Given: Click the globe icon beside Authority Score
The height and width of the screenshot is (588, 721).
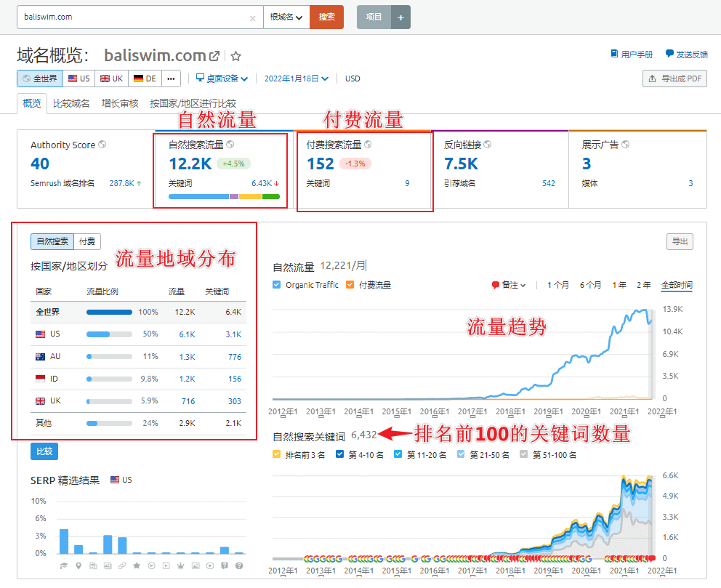Looking at the screenshot, I should tap(102, 145).
